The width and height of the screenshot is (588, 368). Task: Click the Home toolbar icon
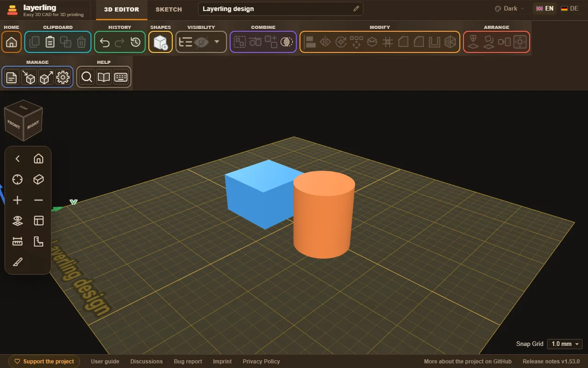(x=11, y=42)
